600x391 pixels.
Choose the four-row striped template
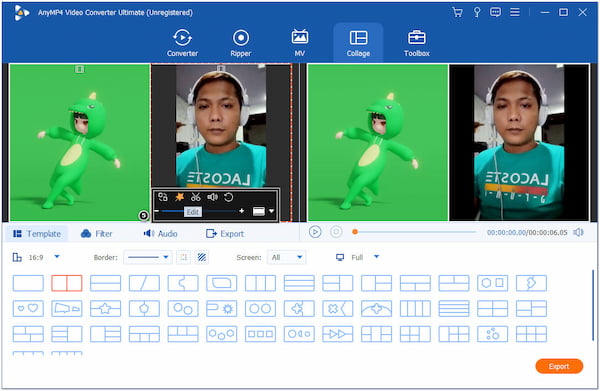pos(454,309)
